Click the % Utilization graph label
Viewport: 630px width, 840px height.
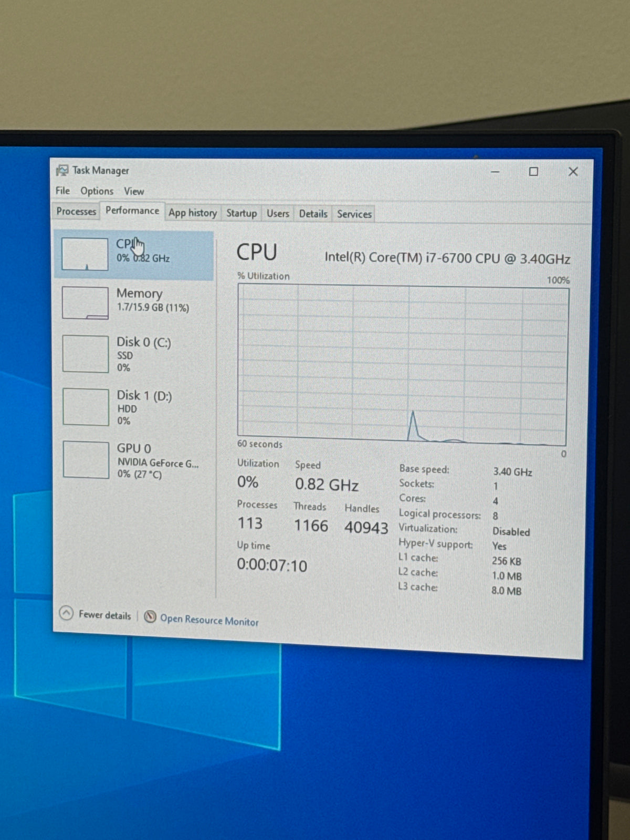point(263,276)
